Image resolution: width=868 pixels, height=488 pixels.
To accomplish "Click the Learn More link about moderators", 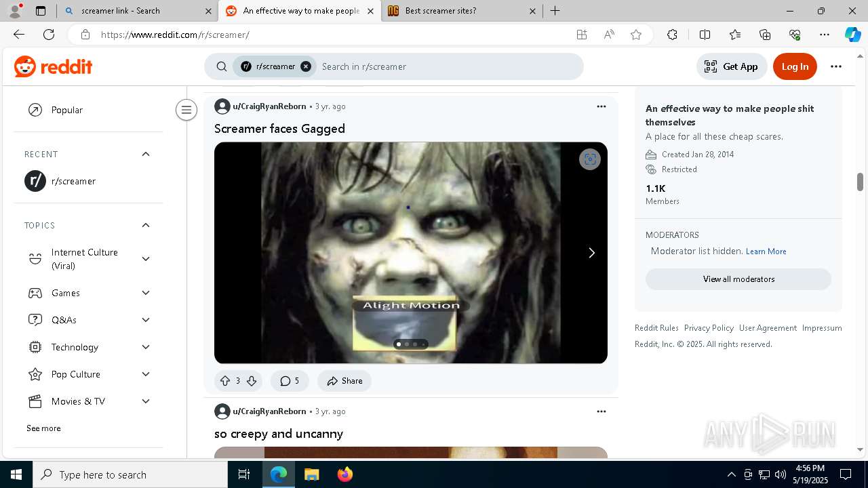I will tap(766, 251).
